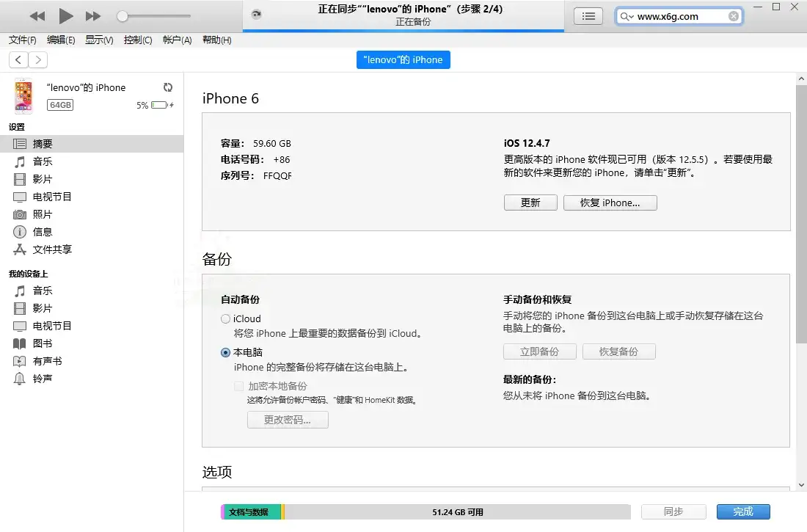
Task: Enable the 加密本地备份 checkbox
Action: tap(238, 385)
